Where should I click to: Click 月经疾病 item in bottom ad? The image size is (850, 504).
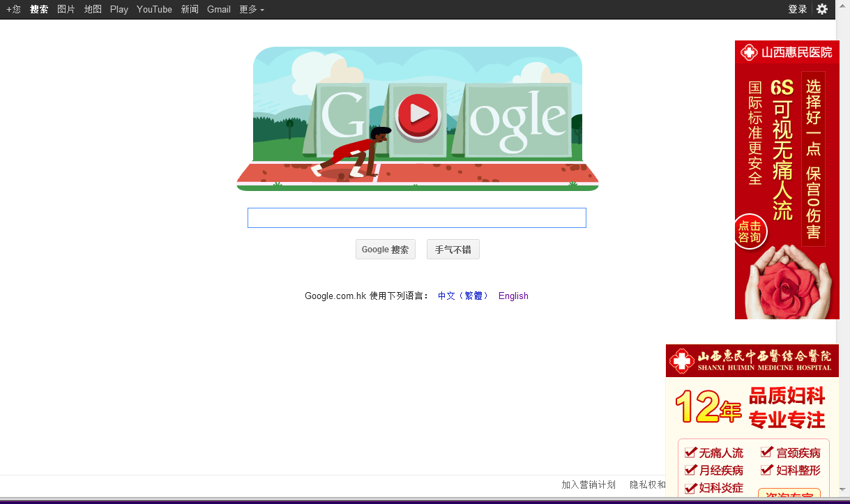[x=715, y=471]
